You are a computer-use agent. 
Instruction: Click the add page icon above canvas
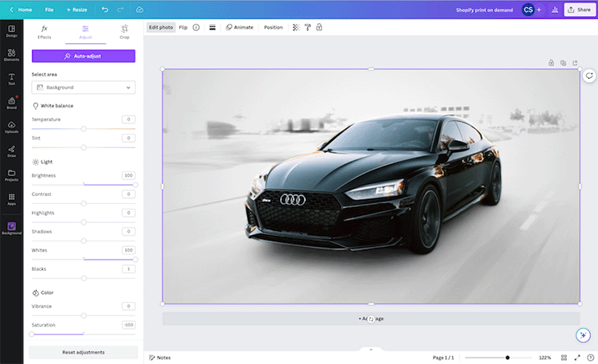tap(575, 63)
